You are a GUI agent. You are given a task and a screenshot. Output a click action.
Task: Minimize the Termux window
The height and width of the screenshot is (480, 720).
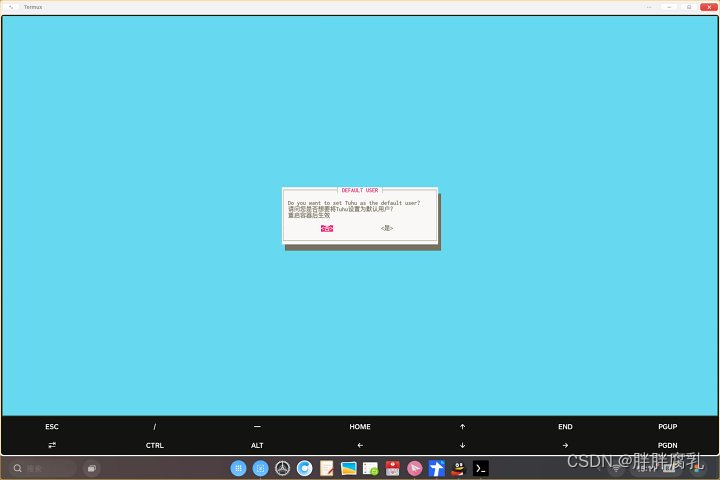(x=669, y=7)
